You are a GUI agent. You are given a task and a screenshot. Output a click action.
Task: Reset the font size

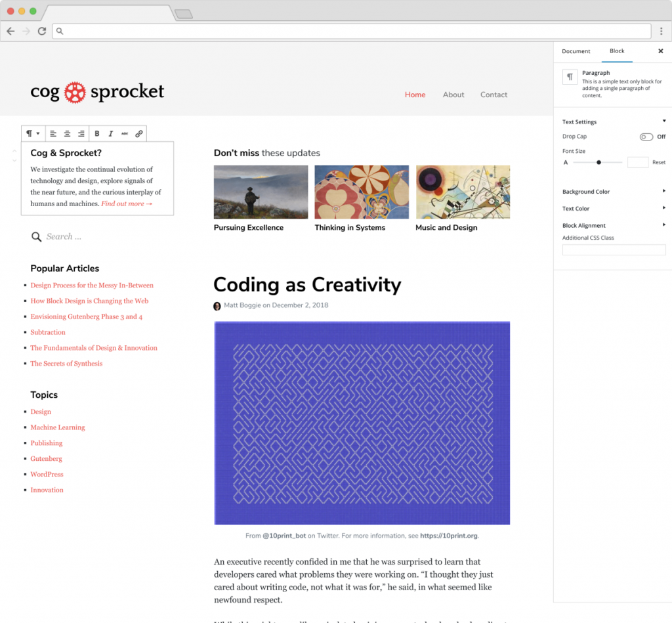click(x=658, y=162)
